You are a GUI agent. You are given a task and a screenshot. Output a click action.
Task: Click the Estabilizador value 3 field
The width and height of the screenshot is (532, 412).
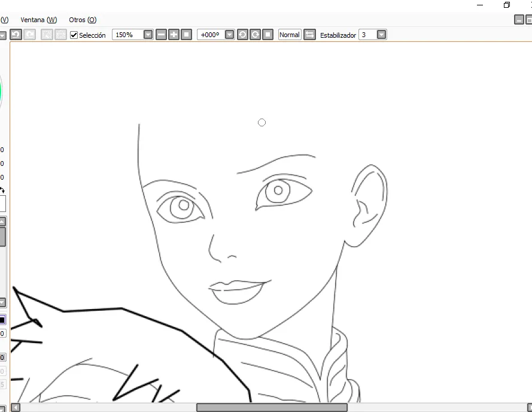[368, 35]
